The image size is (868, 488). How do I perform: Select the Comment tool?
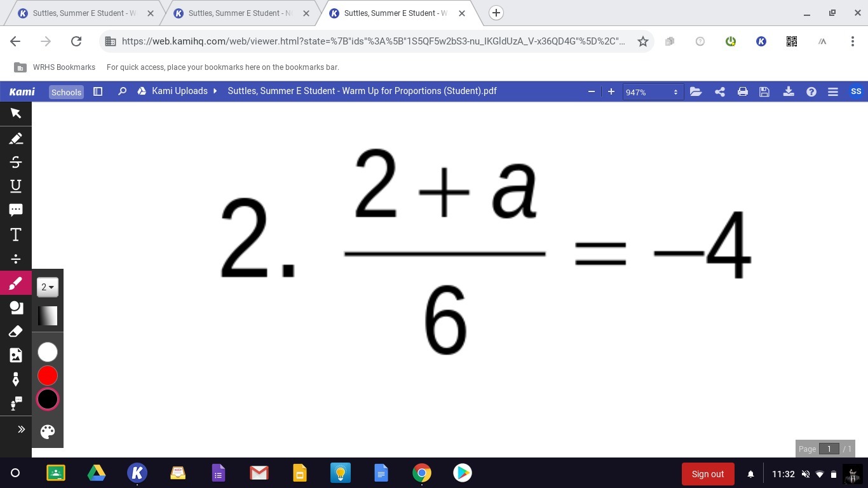pyautogui.click(x=16, y=210)
